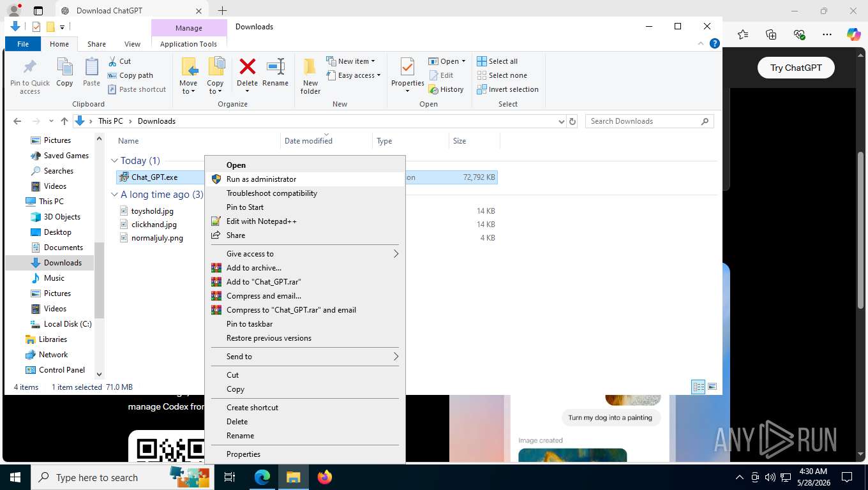Click the Properties ribbon icon
The width and height of the screenshot is (868, 490).
tap(407, 75)
